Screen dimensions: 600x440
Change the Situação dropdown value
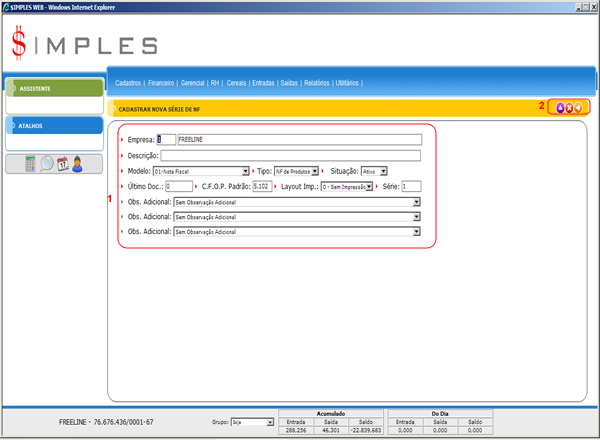pyautogui.click(x=375, y=171)
